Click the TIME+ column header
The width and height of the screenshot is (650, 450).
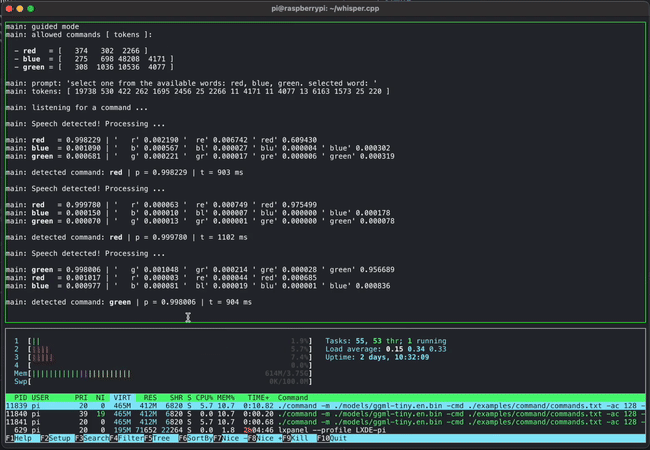[x=258, y=397]
